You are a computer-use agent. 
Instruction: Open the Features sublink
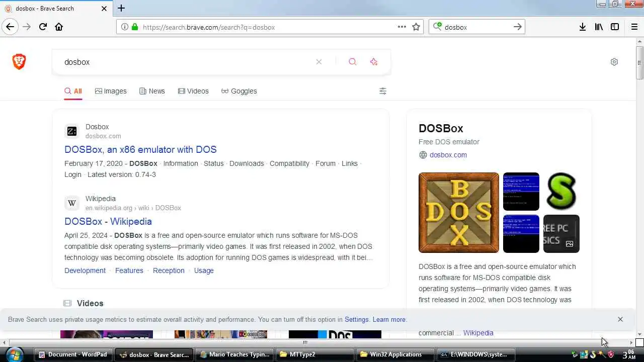point(129,270)
